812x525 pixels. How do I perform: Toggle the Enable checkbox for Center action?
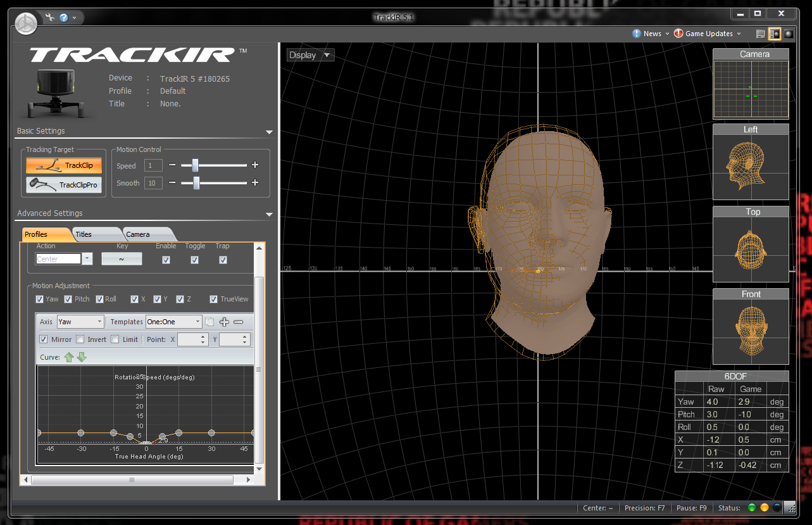pos(166,260)
